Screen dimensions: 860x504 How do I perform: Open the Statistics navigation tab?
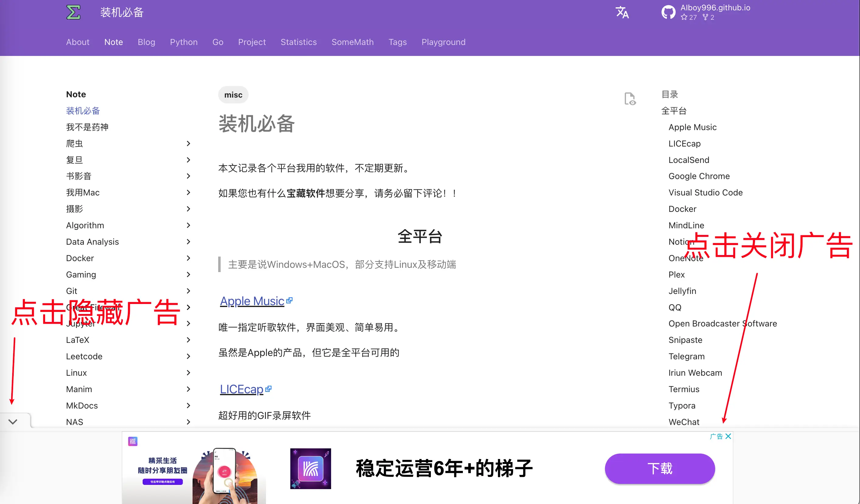pos(298,42)
